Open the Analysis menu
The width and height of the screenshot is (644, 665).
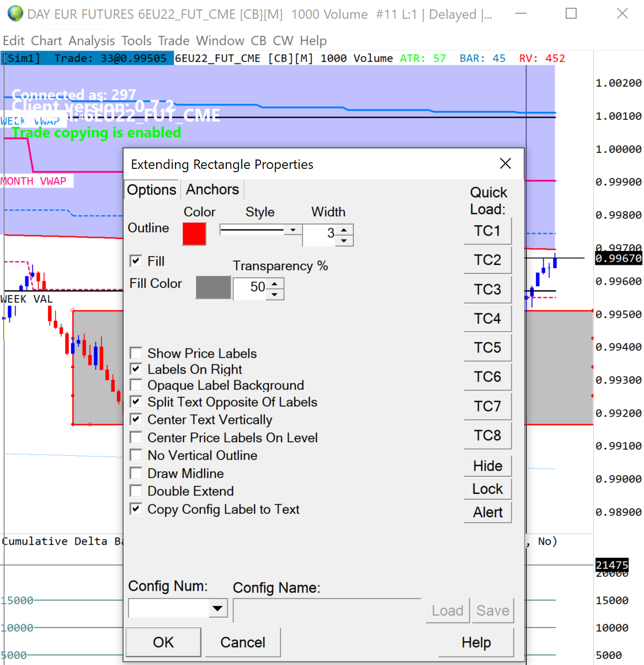[92, 41]
